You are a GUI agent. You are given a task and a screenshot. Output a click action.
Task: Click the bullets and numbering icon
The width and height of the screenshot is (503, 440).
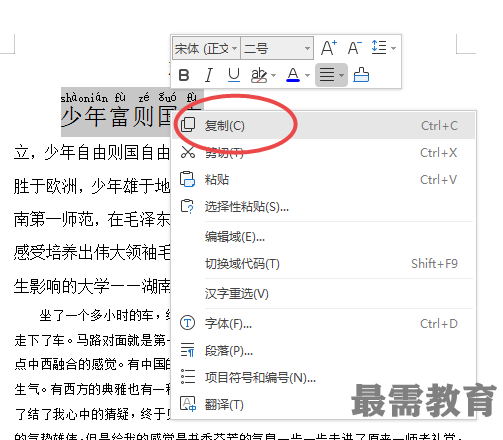[x=188, y=377]
